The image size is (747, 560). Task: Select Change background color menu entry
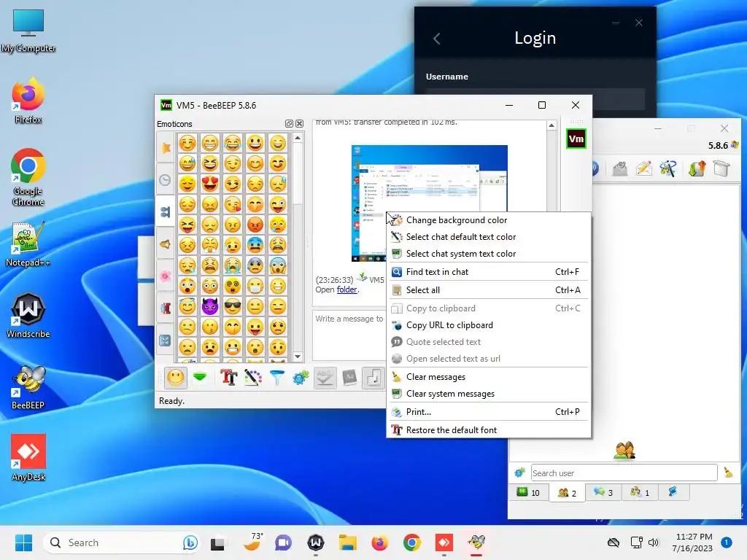tap(489, 220)
